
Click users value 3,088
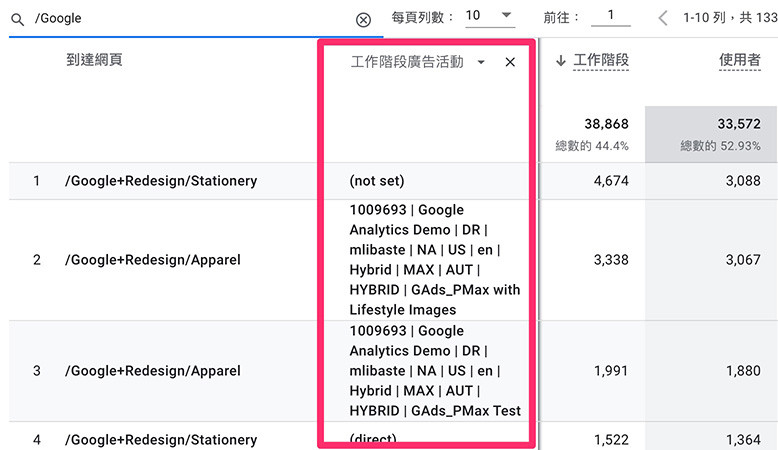coord(743,181)
